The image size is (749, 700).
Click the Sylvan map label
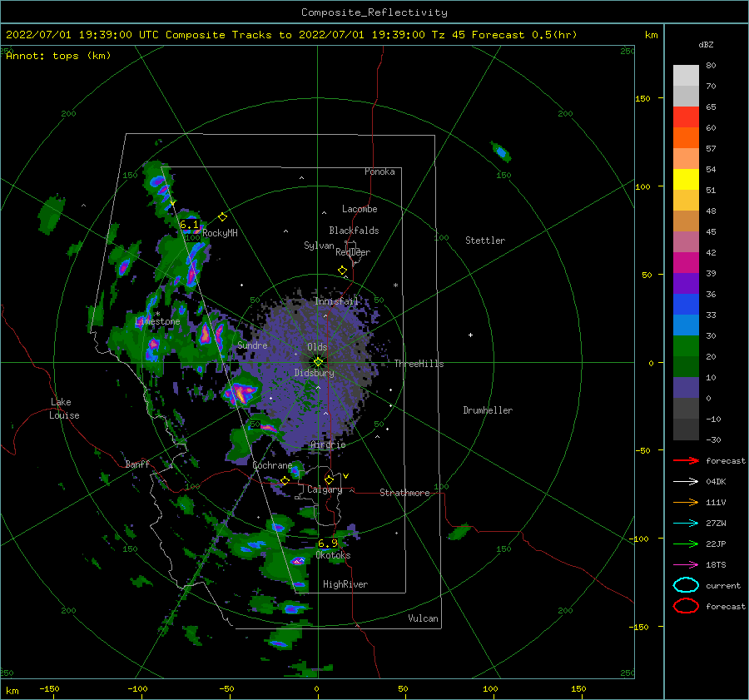(x=319, y=246)
